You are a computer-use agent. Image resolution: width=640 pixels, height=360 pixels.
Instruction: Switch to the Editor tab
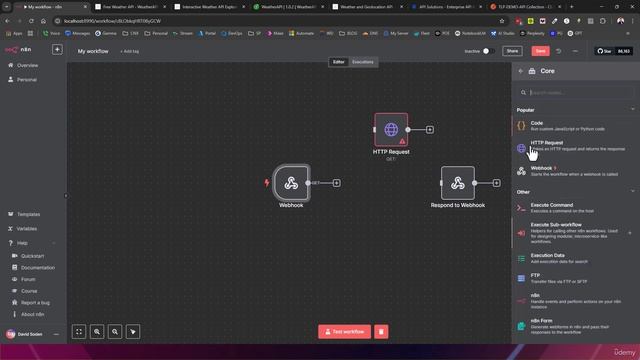coord(338,62)
